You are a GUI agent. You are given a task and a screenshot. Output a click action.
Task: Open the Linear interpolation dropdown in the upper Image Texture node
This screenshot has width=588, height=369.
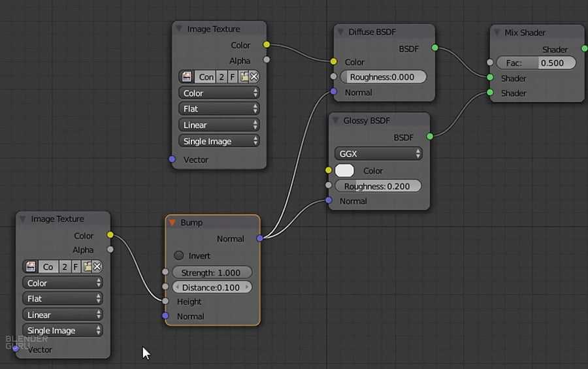coord(219,125)
